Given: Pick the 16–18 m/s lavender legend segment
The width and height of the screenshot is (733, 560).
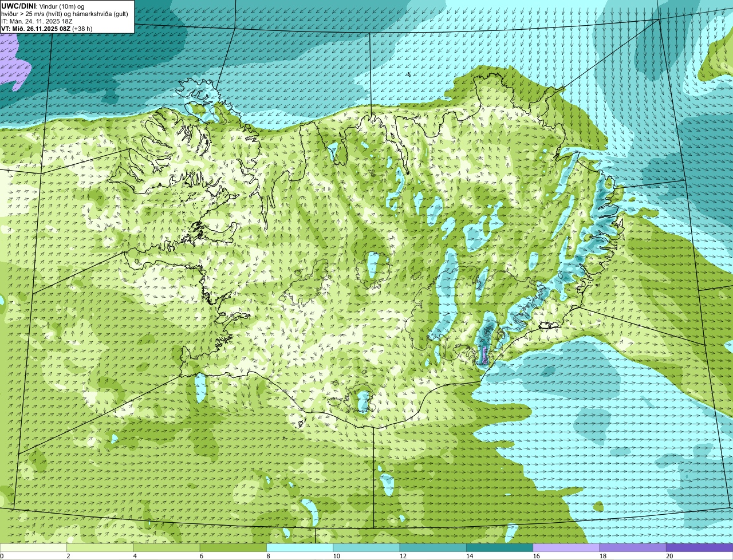Looking at the screenshot, I should point(566,547).
